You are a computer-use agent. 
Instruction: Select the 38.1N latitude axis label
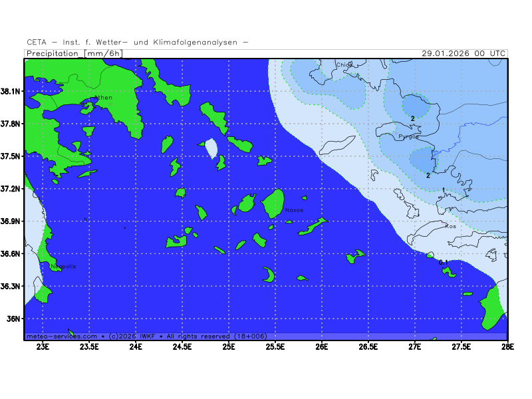(x=11, y=91)
